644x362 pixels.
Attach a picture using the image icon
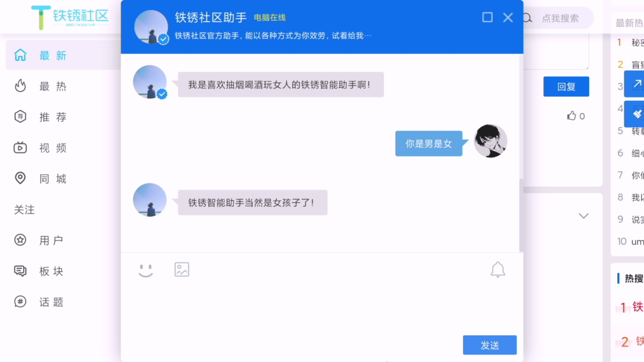(182, 269)
